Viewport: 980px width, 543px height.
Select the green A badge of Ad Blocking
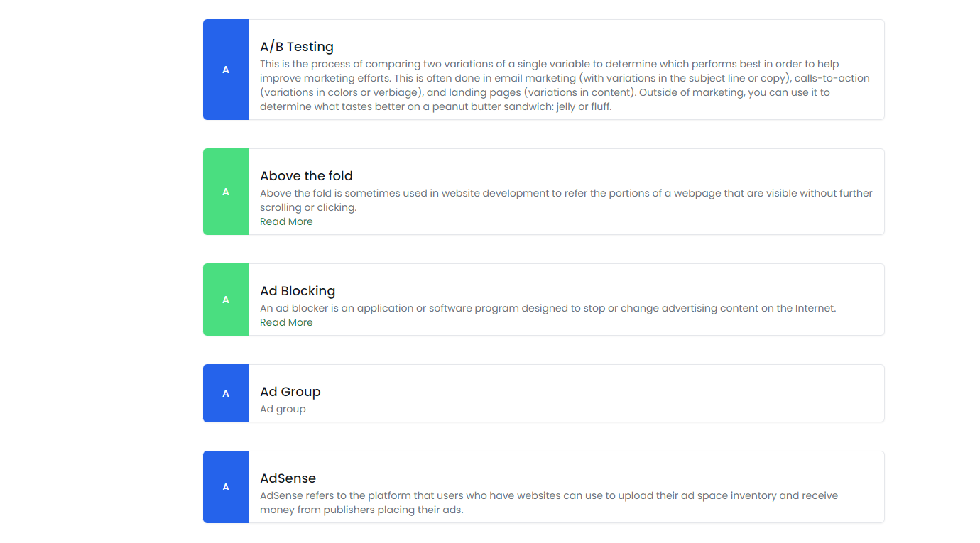click(226, 300)
